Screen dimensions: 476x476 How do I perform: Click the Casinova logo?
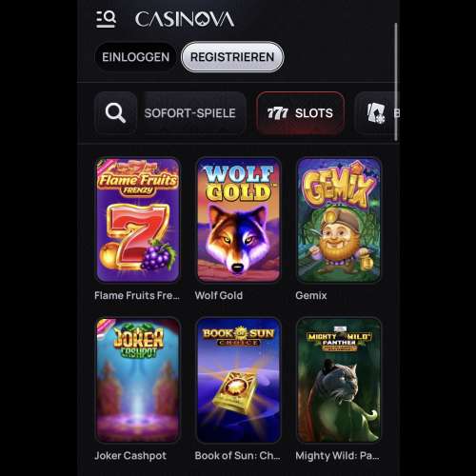[x=185, y=19]
